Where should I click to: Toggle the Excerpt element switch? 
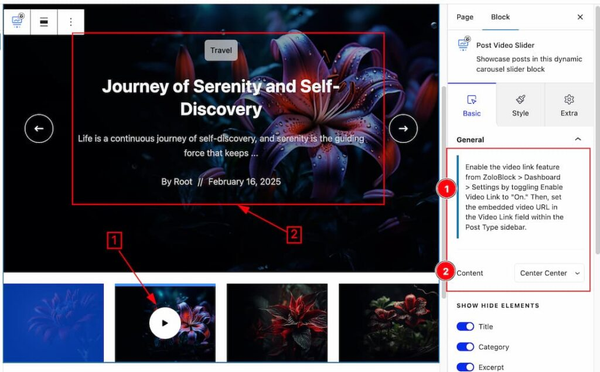click(x=465, y=367)
